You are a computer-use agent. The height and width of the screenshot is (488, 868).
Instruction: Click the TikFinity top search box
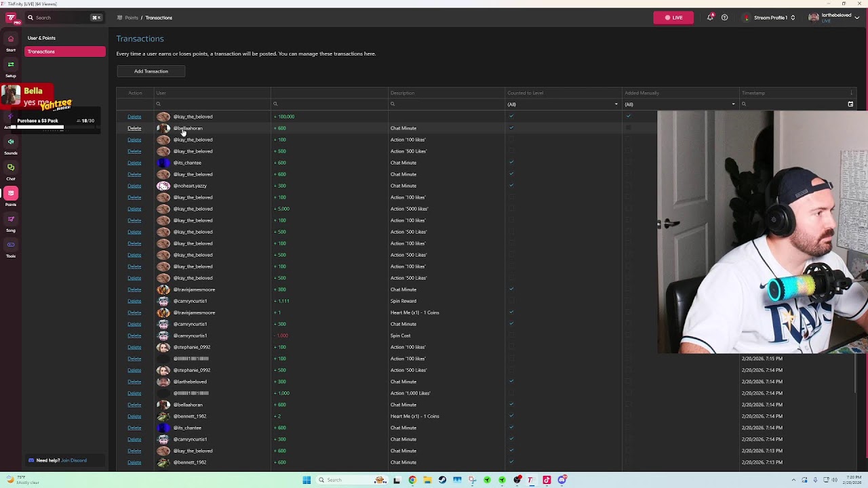pyautogui.click(x=64, y=18)
